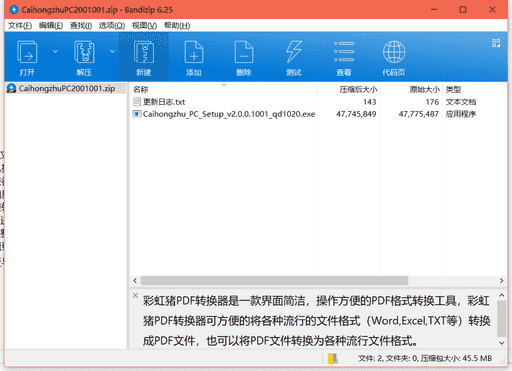Click the compressed size value 47,745,849
This screenshot has height=371, width=512.
click(356, 114)
